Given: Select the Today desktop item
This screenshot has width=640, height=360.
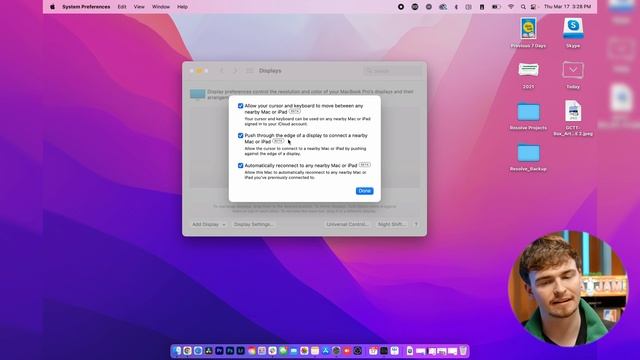Looking at the screenshot, I should click(x=573, y=75).
